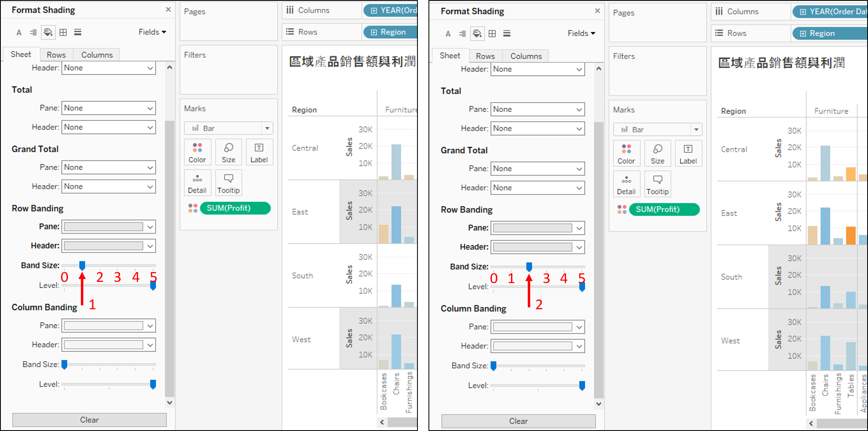Select the Borders format icon in right panel
Screen dimensions: 868x431
click(x=492, y=34)
